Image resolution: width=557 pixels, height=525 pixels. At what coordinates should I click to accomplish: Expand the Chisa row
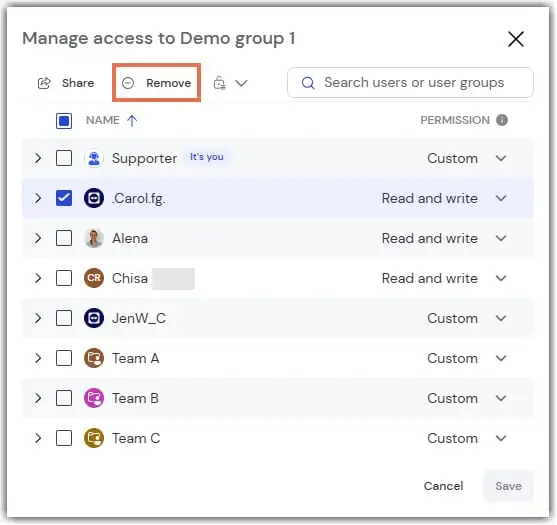tap(38, 278)
